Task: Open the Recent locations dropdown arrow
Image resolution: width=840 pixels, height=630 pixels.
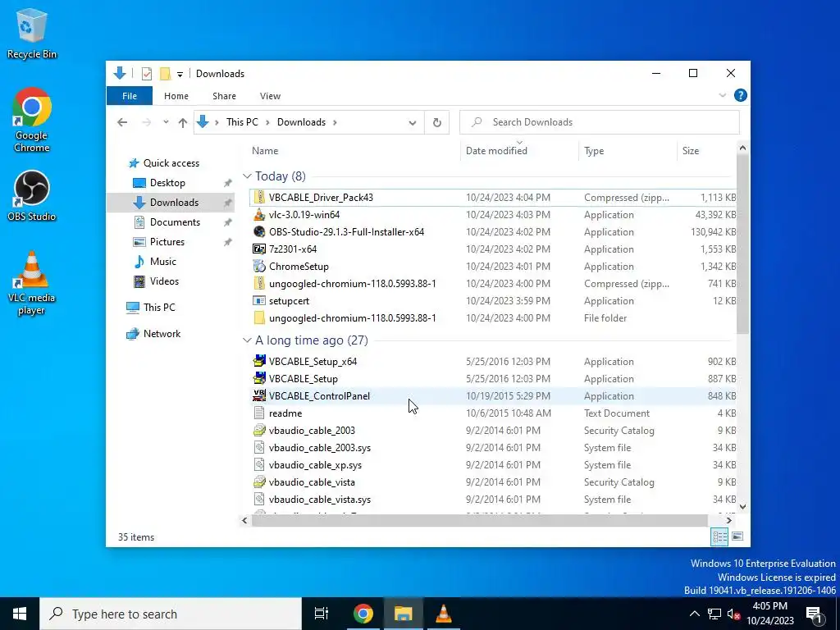Action: click(x=166, y=122)
